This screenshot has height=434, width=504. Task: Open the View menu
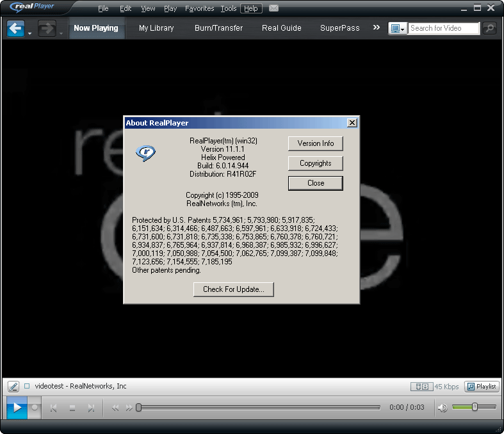[148, 8]
